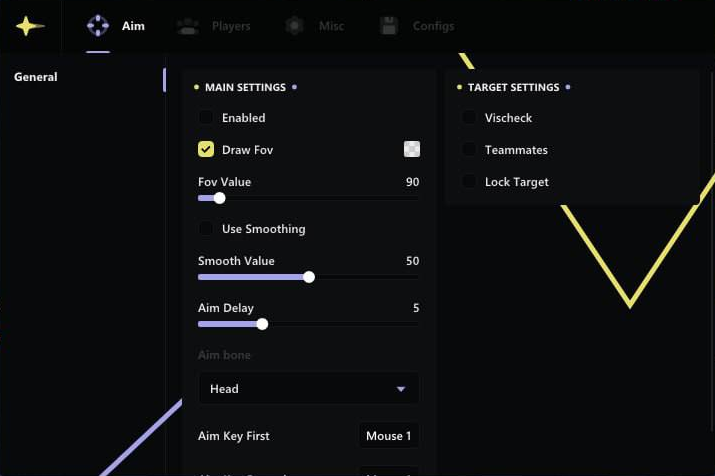Enable the Vischeck option
This screenshot has height=476, width=715.
(469, 118)
